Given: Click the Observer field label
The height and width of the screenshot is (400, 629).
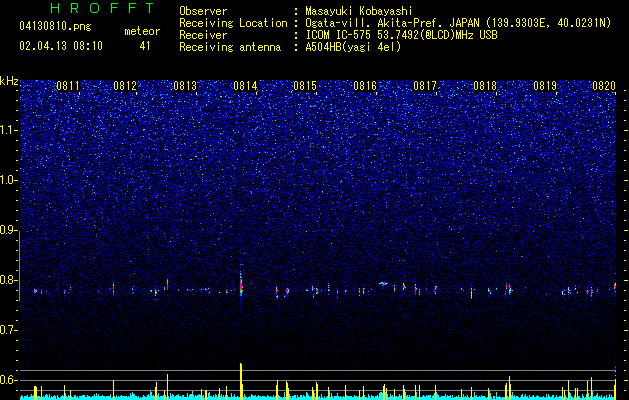Looking at the screenshot, I should (203, 11).
